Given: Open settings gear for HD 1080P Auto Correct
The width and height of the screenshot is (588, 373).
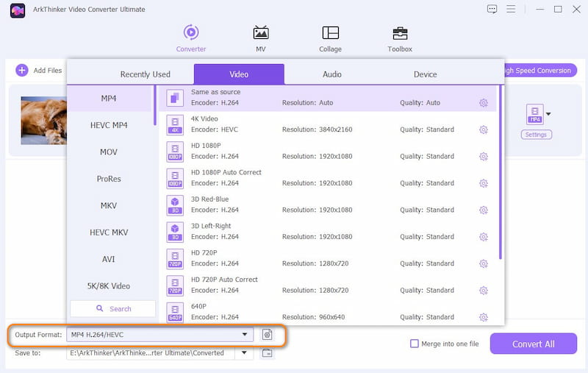Looking at the screenshot, I should 484,183.
